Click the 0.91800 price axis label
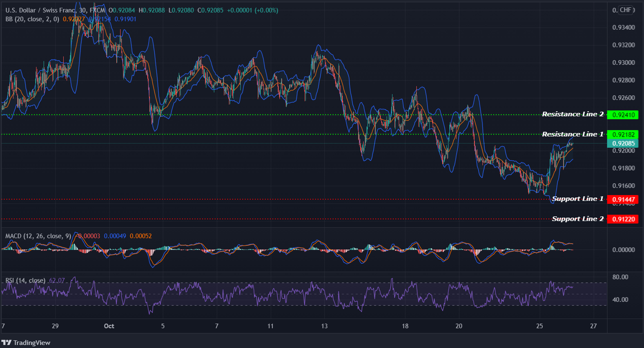The width and height of the screenshot is (644, 348). click(x=624, y=168)
